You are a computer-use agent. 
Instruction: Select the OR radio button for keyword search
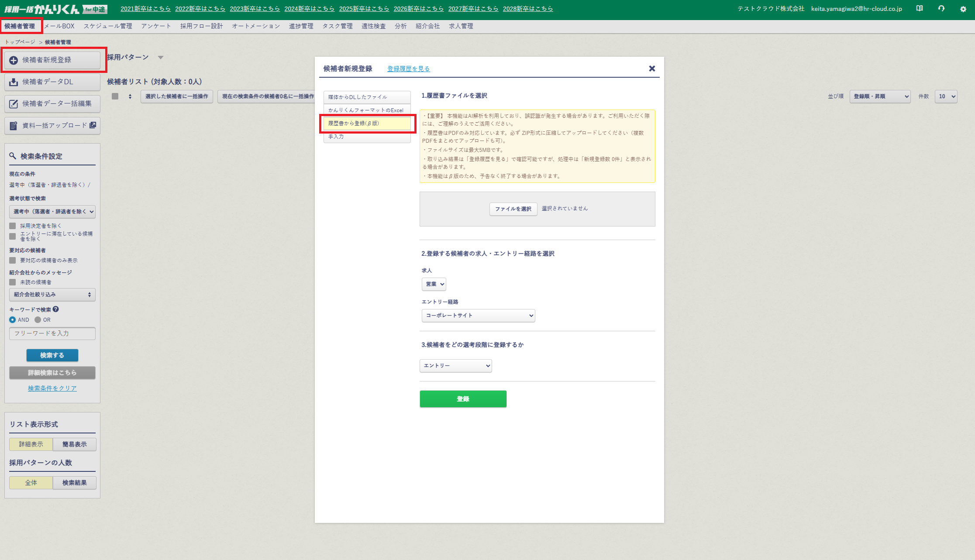click(x=38, y=320)
